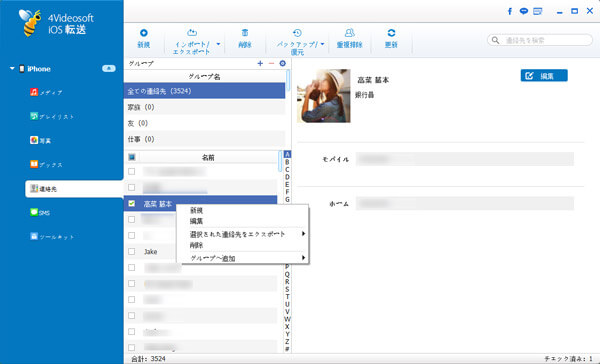Click the blue 編集 button

point(544,76)
